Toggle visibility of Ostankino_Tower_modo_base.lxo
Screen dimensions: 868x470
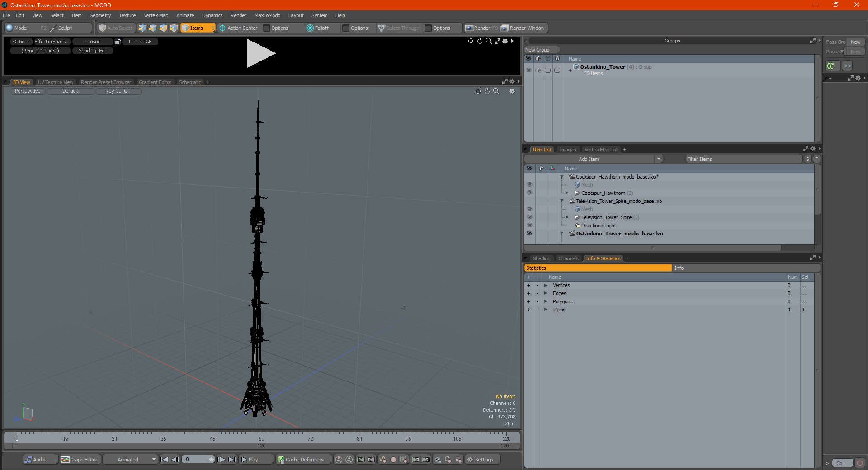(x=529, y=234)
